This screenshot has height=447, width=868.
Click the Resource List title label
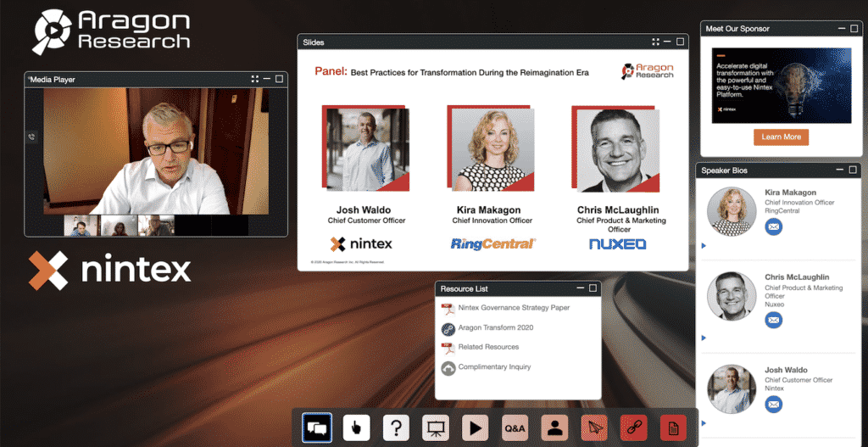[x=464, y=288]
